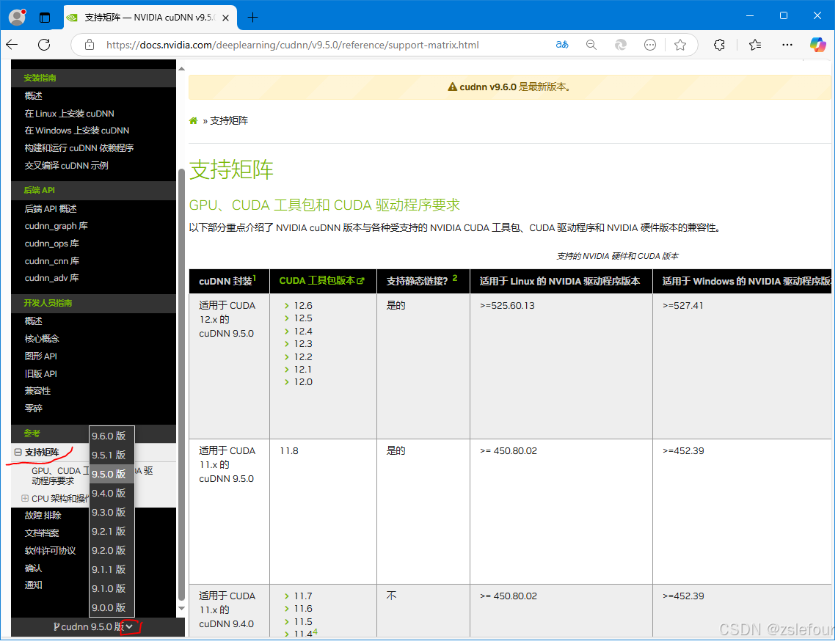View site information lock icon
Image resolution: width=838 pixels, height=644 pixels.
click(90, 45)
